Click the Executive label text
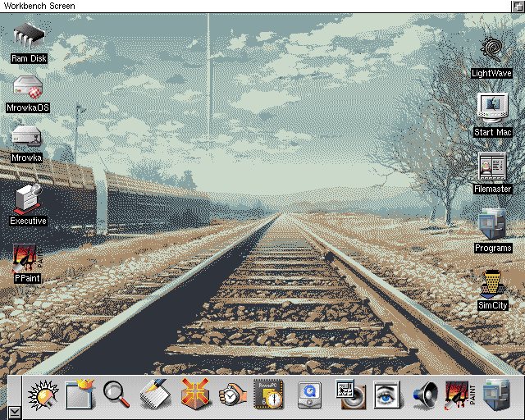The height and width of the screenshot is (420, 525). pyautogui.click(x=28, y=221)
